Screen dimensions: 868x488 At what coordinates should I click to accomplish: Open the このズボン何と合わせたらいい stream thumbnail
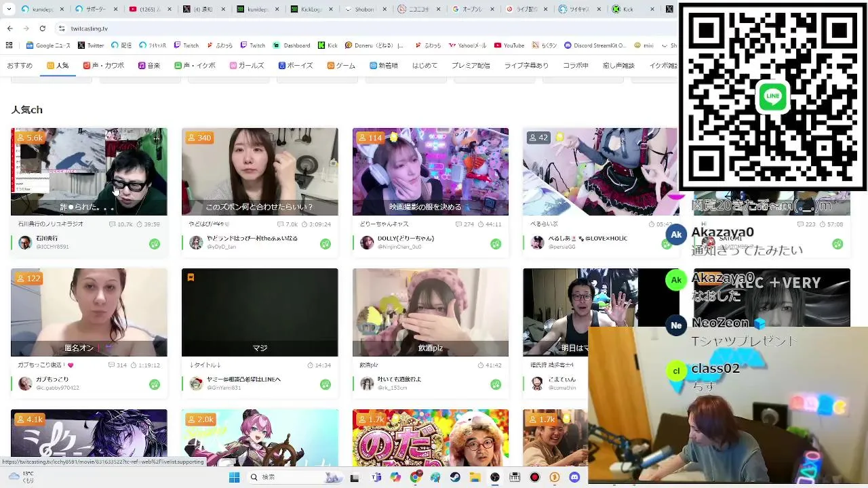coord(260,171)
